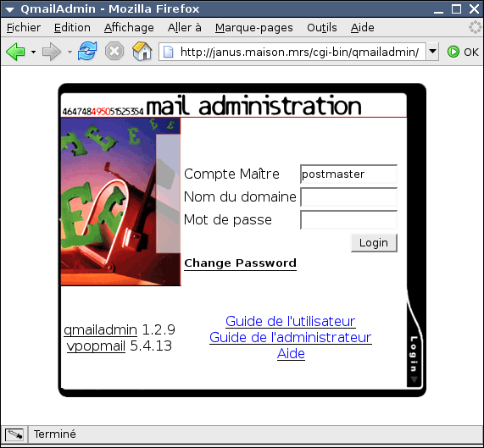Open the Forward button history dropdown
The height and width of the screenshot is (448, 484).
coord(70,53)
